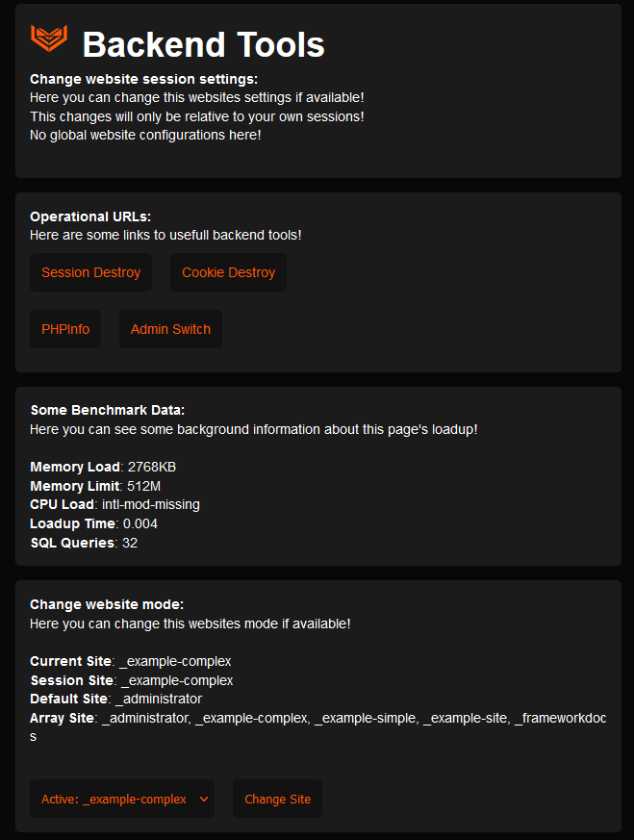Open the PHPInfo page link
The image size is (634, 840).
click(x=65, y=329)
